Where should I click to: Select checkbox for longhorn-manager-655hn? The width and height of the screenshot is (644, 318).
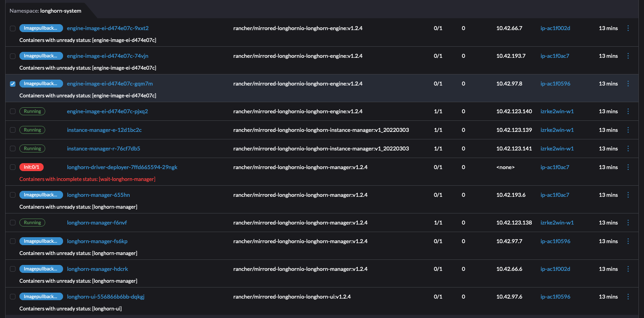tap(13, 195)
